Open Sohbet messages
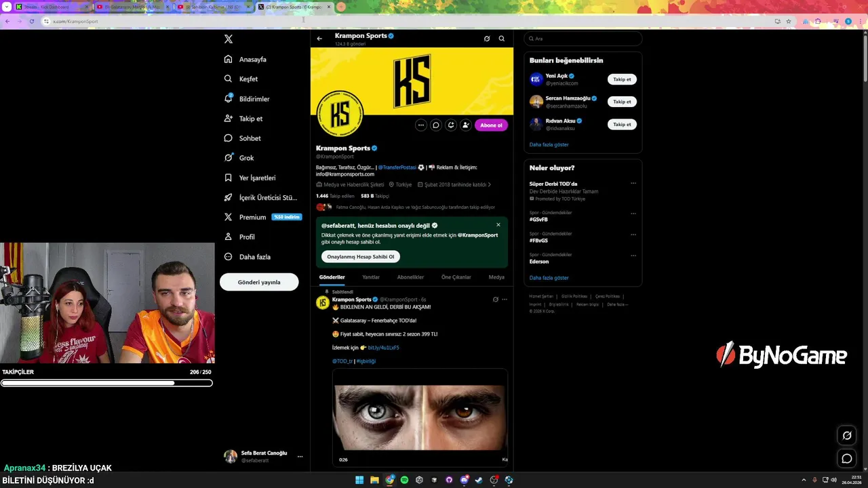This screenshot has width=868, height=488. coord(243,138)
